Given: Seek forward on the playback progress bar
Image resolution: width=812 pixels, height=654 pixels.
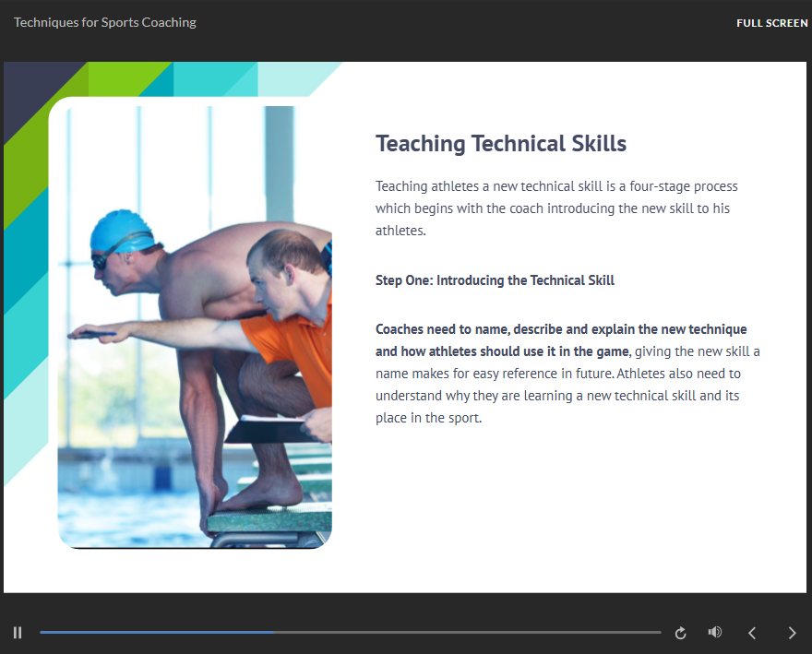Looking at the screenshot, I should tap(461, 632).
